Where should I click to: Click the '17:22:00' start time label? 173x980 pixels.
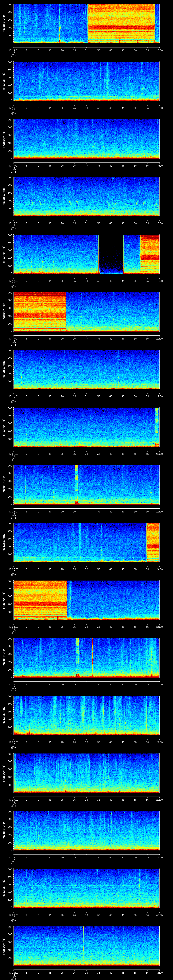tap(14, 511)
